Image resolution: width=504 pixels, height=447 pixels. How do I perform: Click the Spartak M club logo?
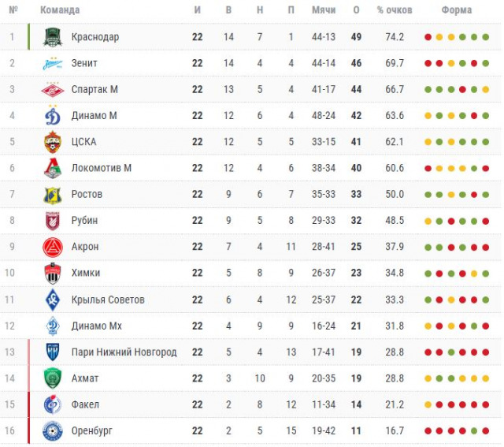[x=52, y=90]
